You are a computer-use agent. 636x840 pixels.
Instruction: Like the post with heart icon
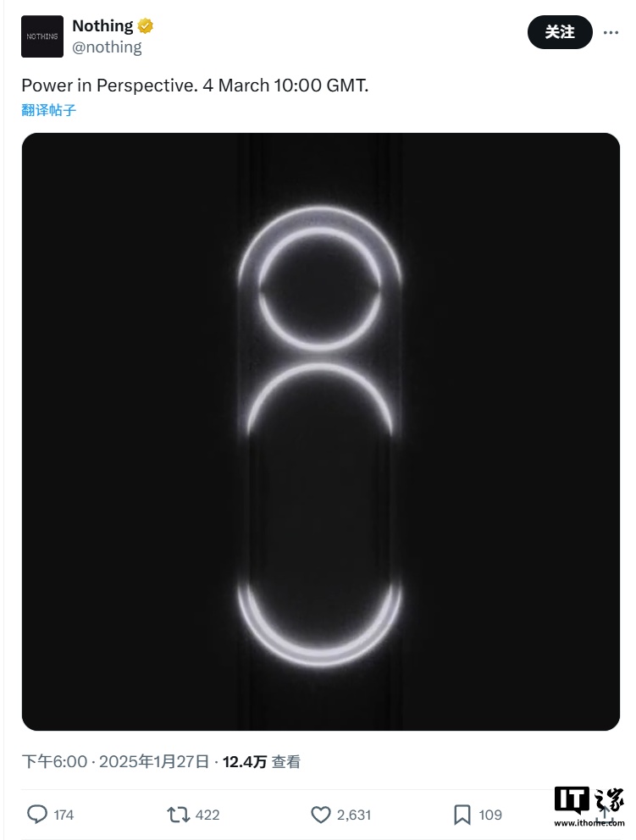(321, 815)
